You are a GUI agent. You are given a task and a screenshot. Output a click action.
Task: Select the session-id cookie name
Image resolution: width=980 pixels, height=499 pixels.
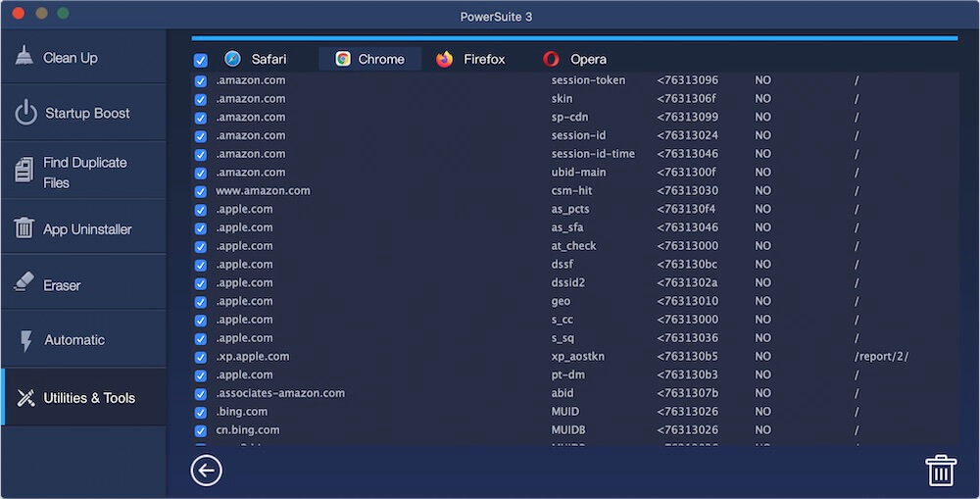[578, 135]
